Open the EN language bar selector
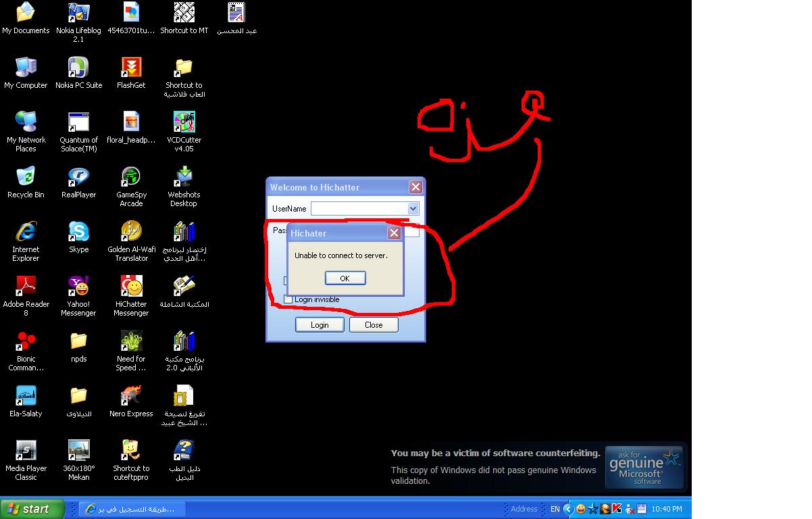The width and height of the screenshot is (812, 519). [x=555, y=509]
